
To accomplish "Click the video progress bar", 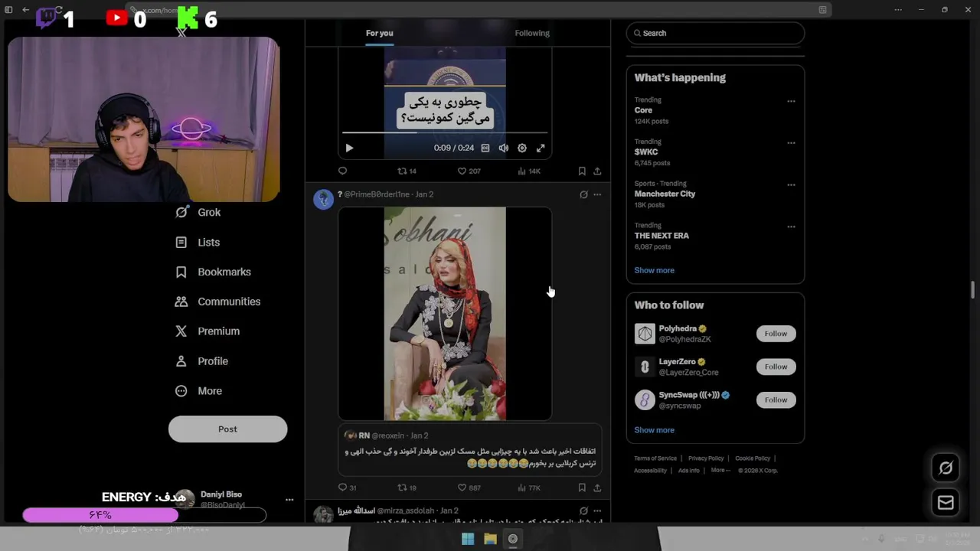I will 445,132.
